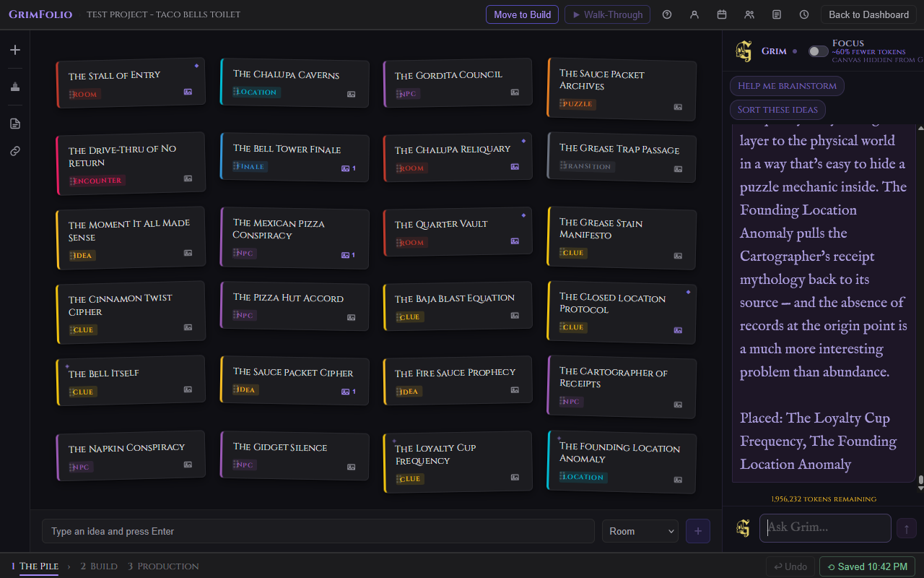Image resolution: width=924 pixels, height=578 pixels.
Task: Open the Room idea type dropdown
Action: pyautogui.click(x=640, y=531)
